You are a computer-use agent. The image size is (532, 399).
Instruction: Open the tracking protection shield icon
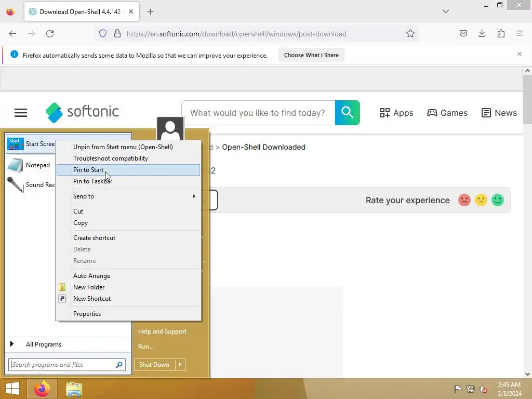(x=103, y=34)
